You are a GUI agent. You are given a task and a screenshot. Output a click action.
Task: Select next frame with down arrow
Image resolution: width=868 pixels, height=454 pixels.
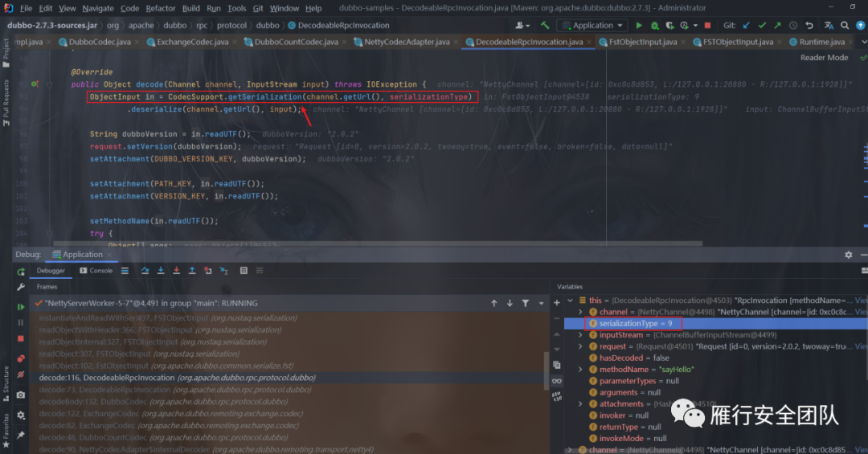[510, 304]
